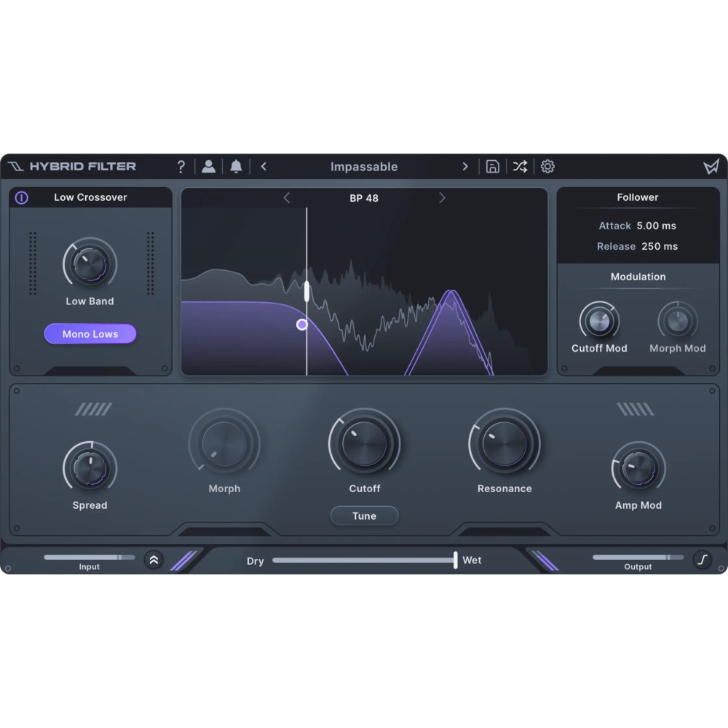Click the band-pass peak in the display
The height and width of the screenshot is (728, 728).
450,293
